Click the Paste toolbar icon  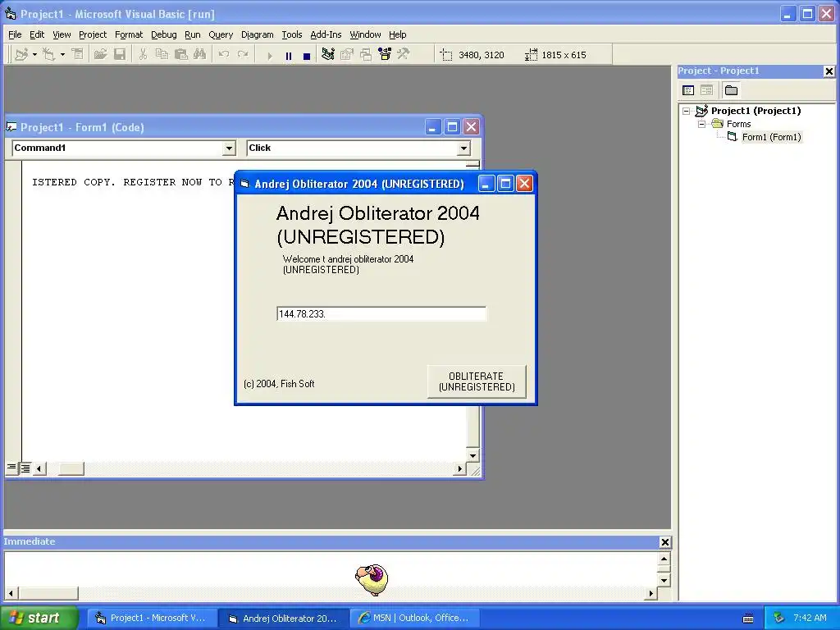(180, 55)
